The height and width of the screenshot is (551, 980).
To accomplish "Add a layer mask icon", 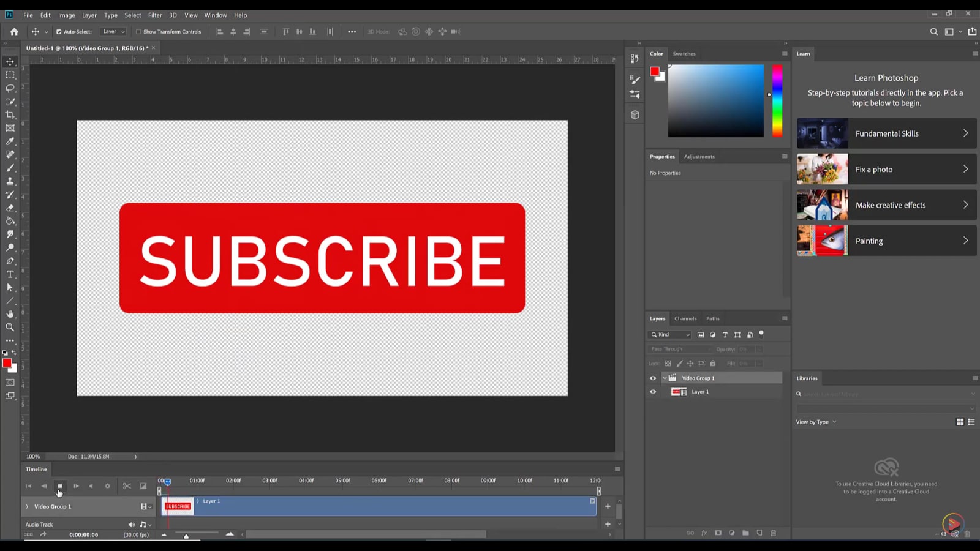I will [718, 533].
